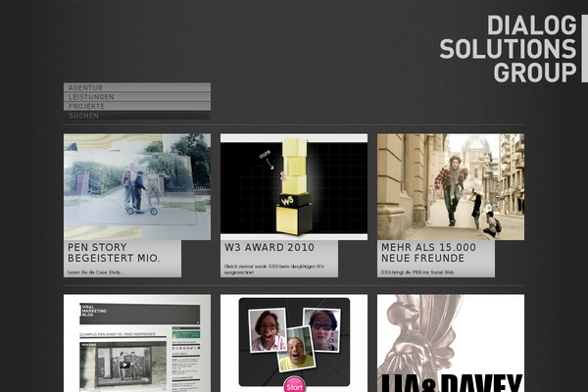The height and width of the screenshot is (392, 588).
Task: Open the Pen Story scooter photo thumbnail
Action: 137,187
